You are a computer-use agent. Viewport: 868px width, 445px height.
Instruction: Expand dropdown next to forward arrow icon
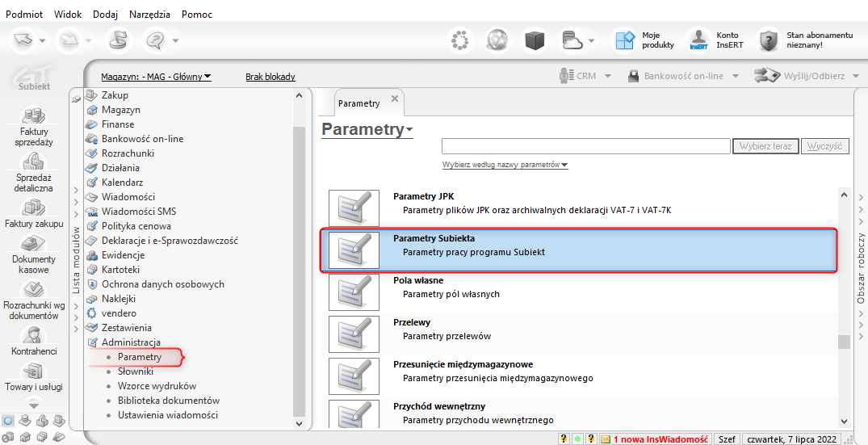pos(89,40)
